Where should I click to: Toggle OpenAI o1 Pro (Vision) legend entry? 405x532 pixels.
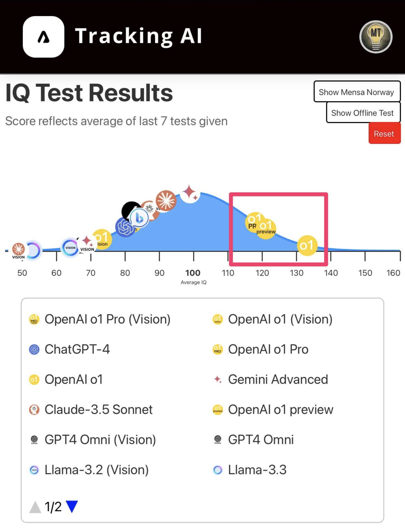tap(107, 319)
